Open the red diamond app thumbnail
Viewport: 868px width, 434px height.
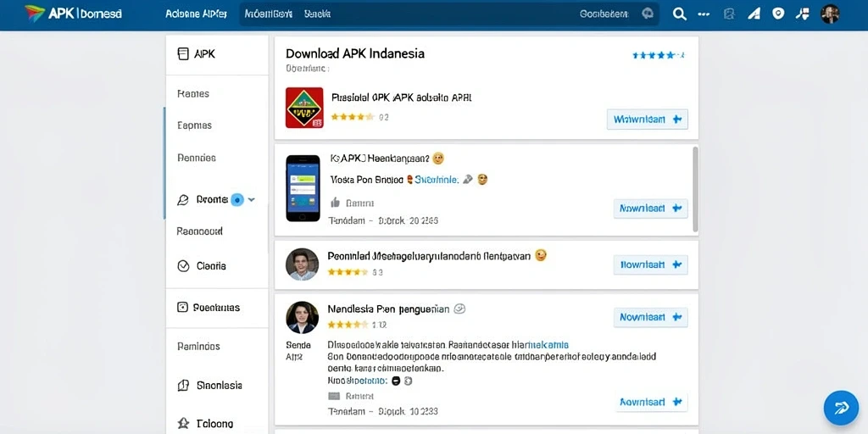click(304, 108)
